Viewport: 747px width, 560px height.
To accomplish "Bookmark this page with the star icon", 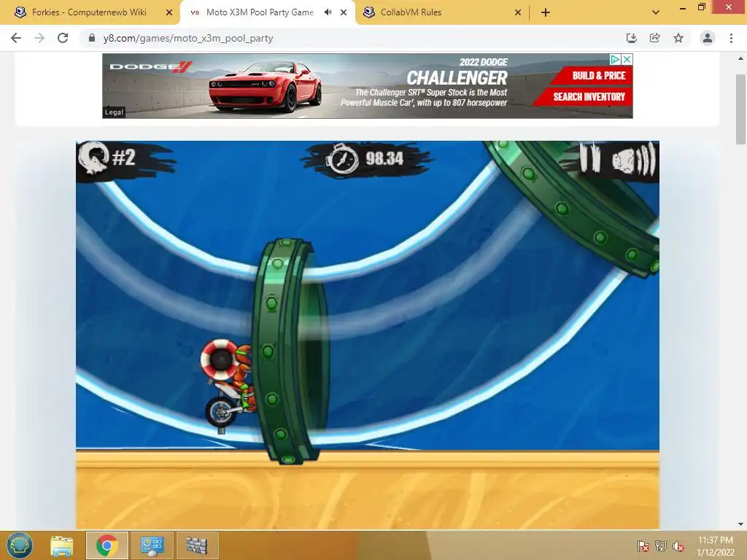I will tap(678, 38).
